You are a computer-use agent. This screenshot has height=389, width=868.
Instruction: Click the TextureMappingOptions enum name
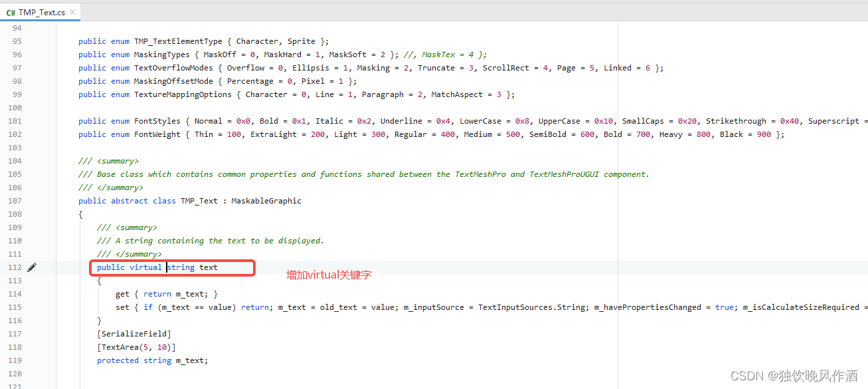183,94
